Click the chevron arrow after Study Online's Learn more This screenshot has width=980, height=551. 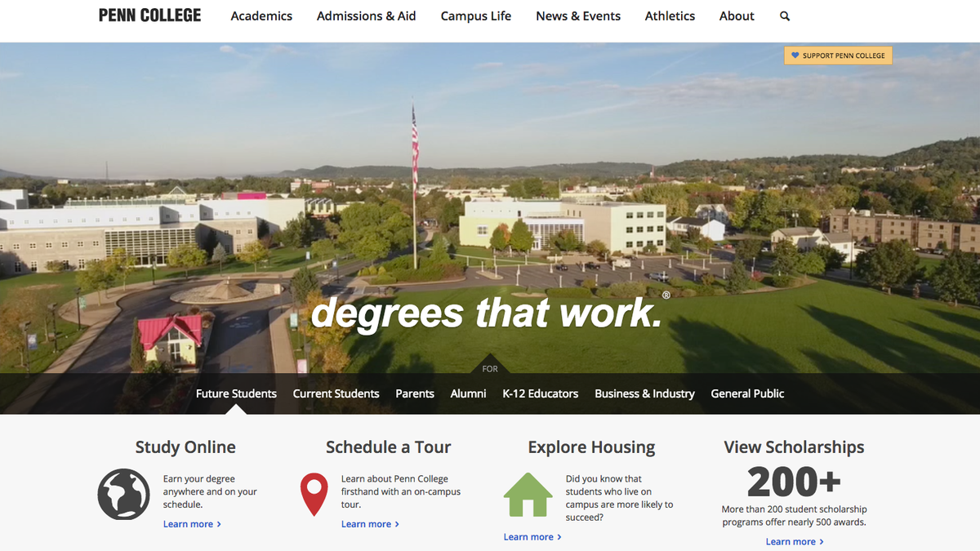pos(220,524)
